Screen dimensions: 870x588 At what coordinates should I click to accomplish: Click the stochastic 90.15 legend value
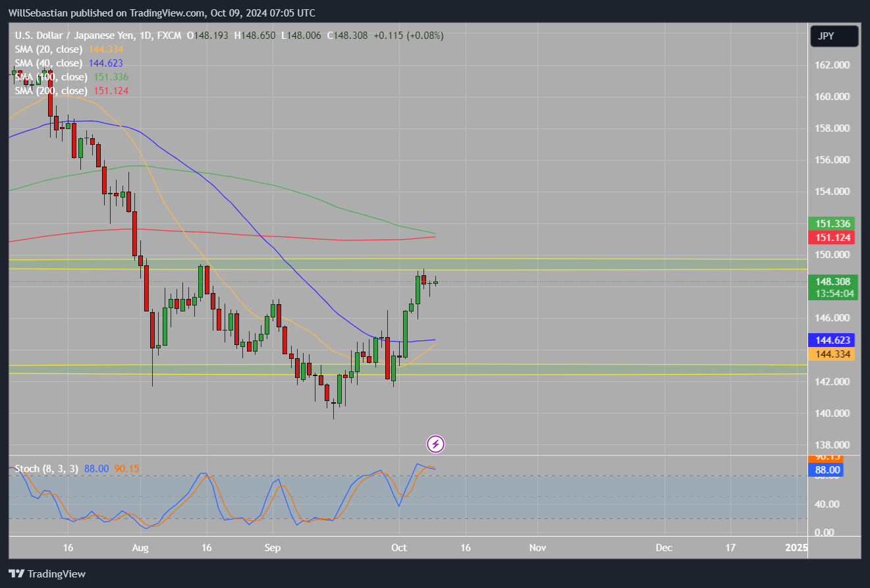[126, 469]
